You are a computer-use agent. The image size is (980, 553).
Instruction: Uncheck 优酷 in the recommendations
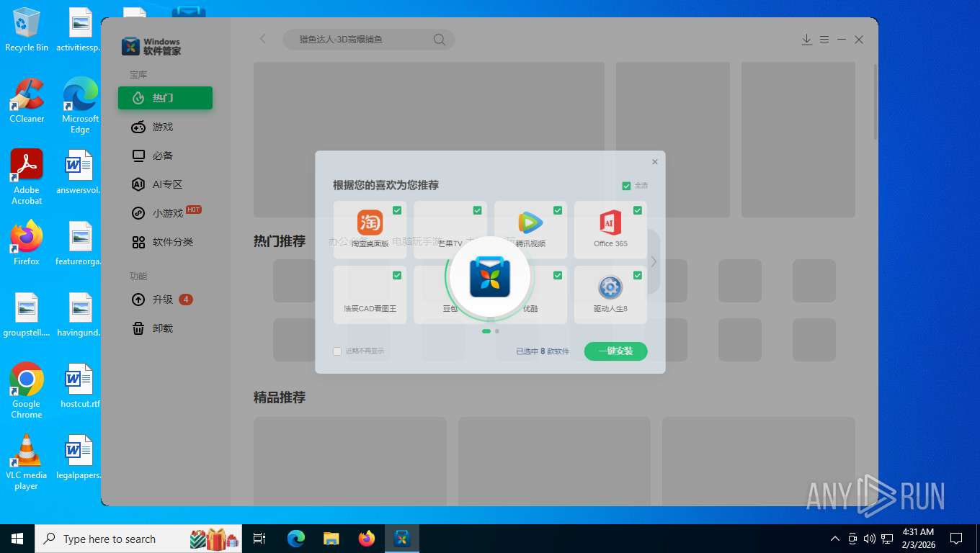click(x=557, y=275)
